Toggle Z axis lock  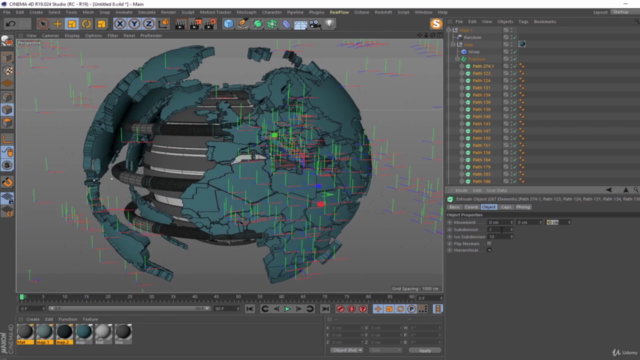click(149, 24)
